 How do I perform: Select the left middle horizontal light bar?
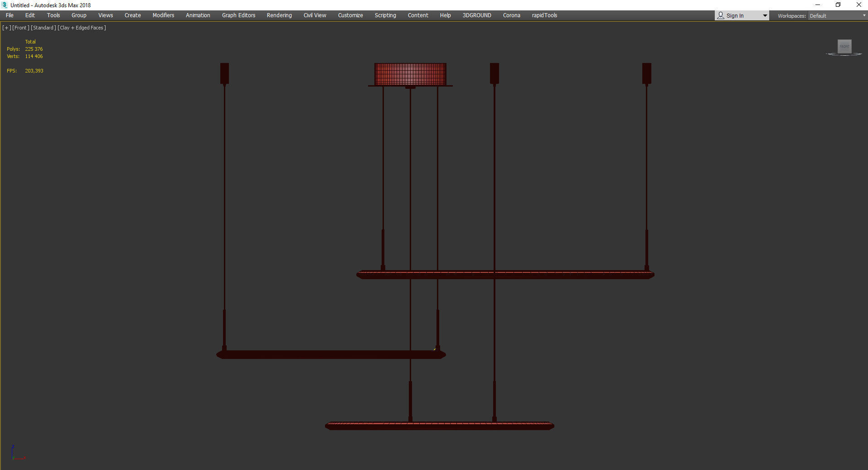pyautogui.click(x=331, y=354)
